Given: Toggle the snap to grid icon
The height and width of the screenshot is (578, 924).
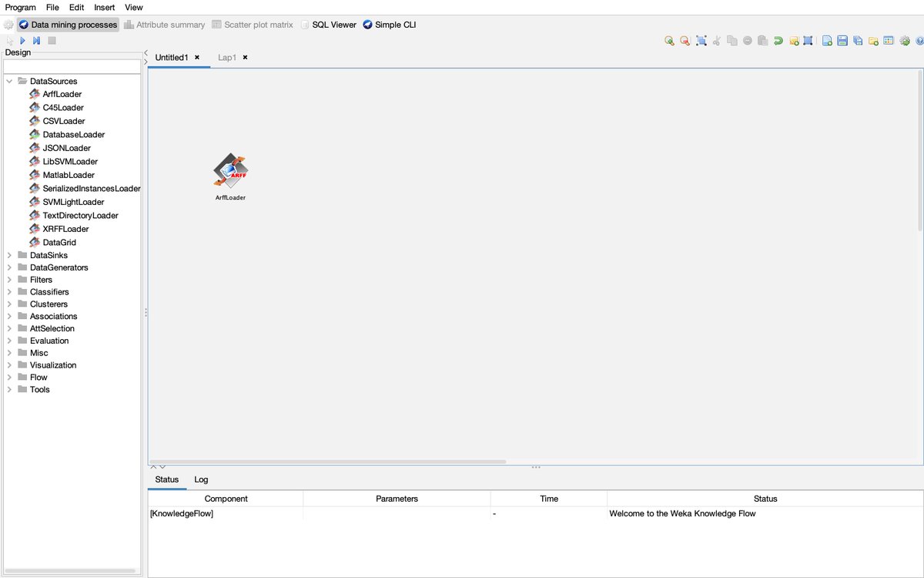Looking at the screenshot, I should coord(808,41).
